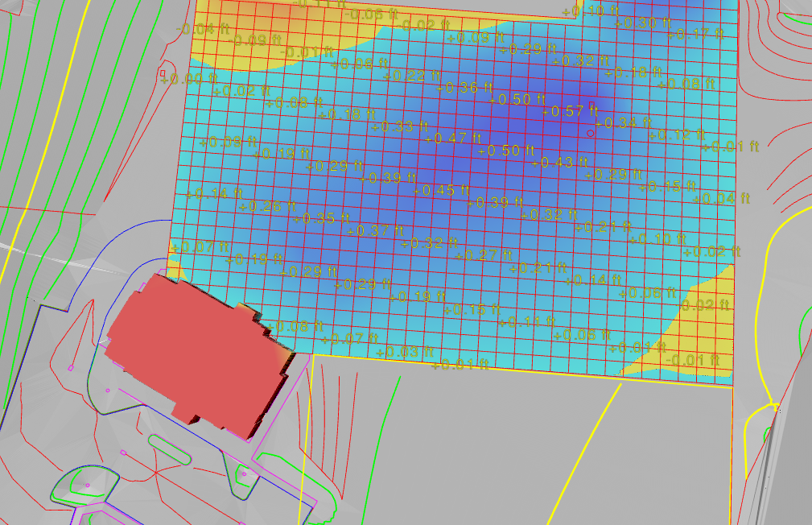Select the +0.33 ft label

click(400, 126)
